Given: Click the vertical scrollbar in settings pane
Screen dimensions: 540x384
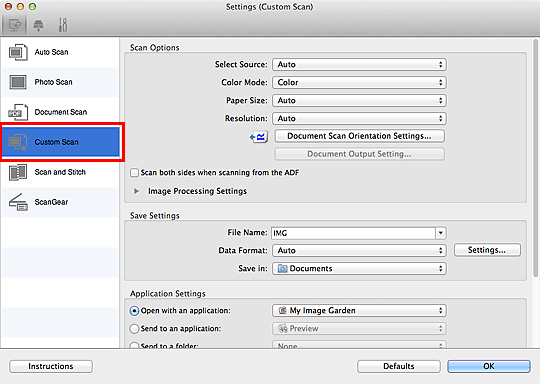Looking at the screenshot, I should [536, 158].
